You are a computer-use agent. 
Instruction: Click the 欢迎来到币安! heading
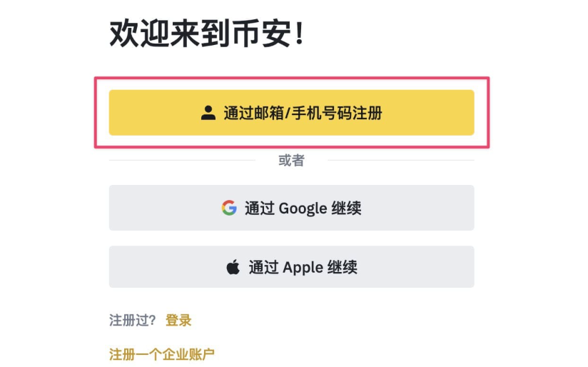coord(207,34)
